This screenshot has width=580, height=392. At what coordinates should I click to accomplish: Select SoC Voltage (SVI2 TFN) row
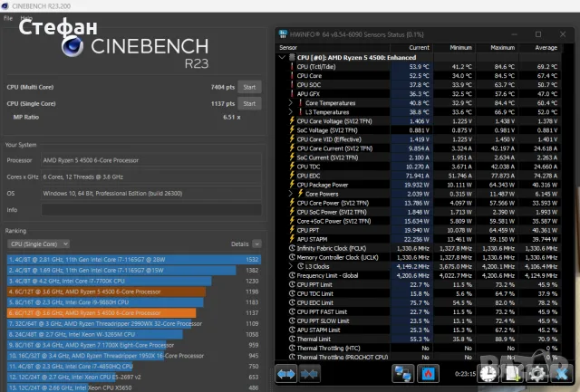(418, 130)
